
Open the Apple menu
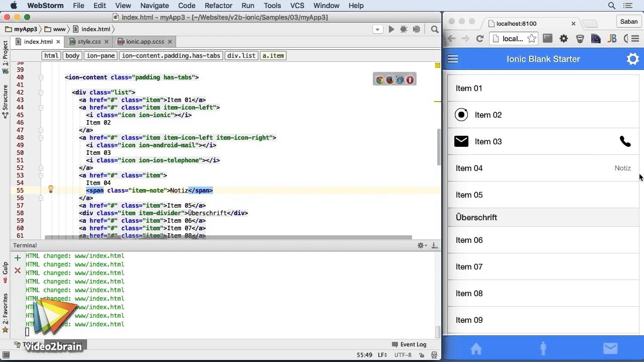click(14, 6)
